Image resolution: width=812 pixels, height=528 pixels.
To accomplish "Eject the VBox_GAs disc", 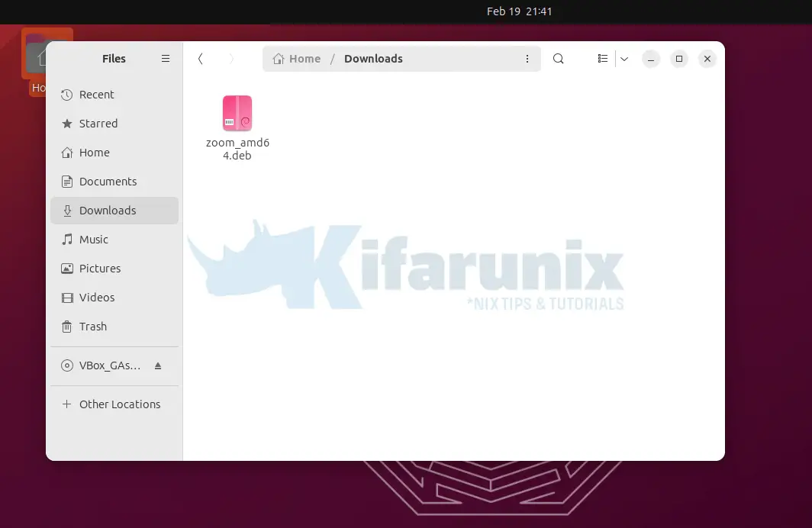I will [x=158, y=366].
